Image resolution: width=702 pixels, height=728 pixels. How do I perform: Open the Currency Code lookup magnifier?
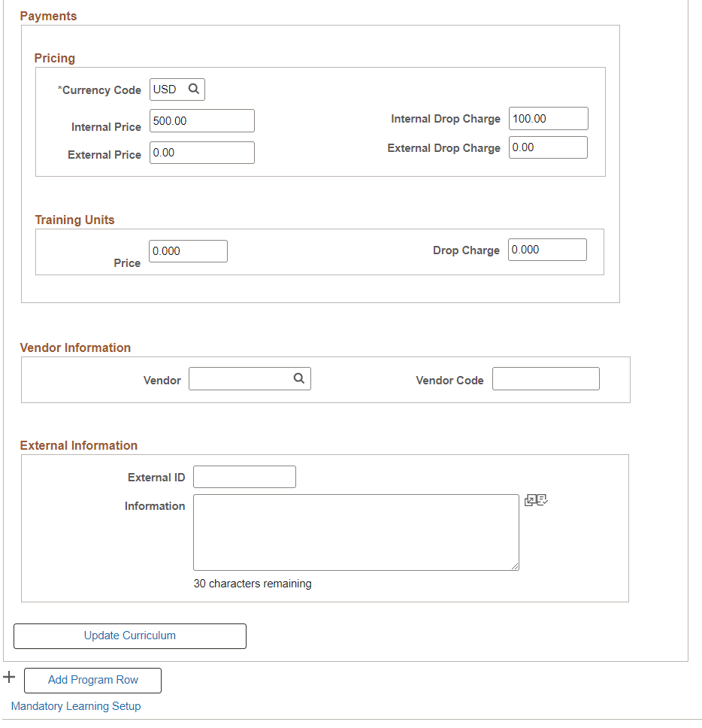point(193,89)
